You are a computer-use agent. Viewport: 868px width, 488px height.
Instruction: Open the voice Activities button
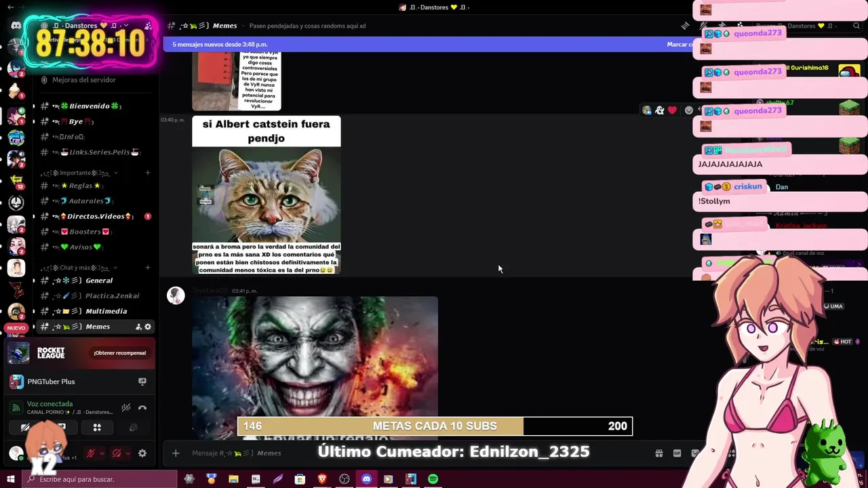coord(97,428)
